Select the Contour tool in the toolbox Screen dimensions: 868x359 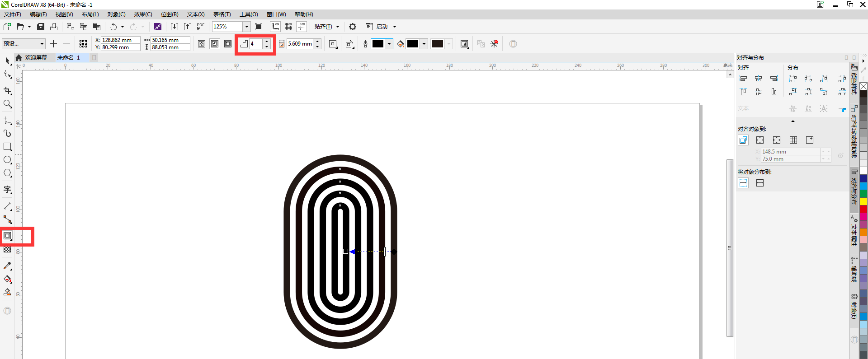click(8, 236)
